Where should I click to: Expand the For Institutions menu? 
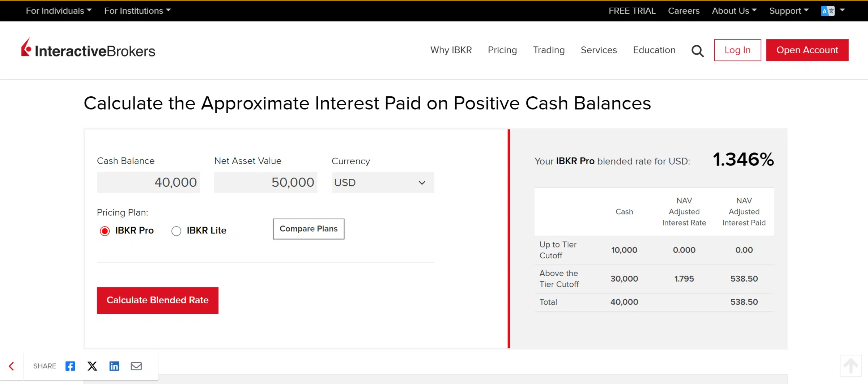click(137, 11)
